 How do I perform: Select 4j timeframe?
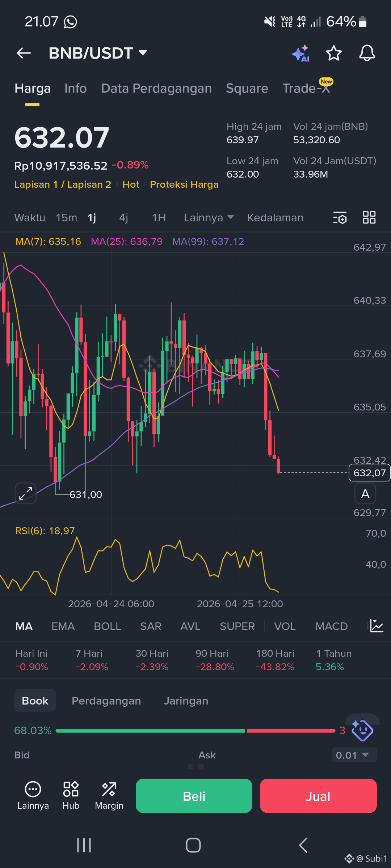123,218
